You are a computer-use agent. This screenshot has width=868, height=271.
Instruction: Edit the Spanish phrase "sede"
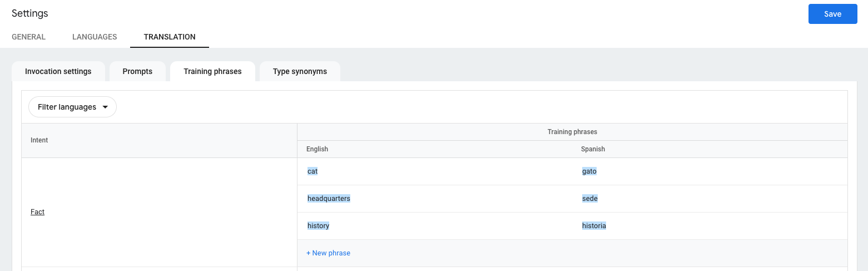pos(589,199)
